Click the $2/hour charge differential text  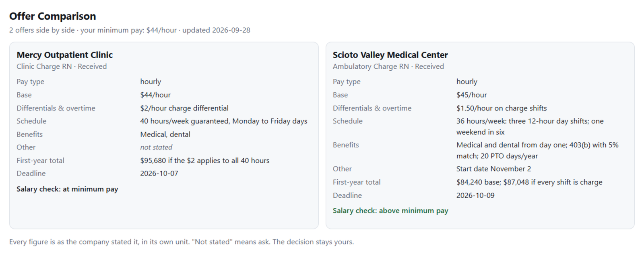click(x=184, y=108)
